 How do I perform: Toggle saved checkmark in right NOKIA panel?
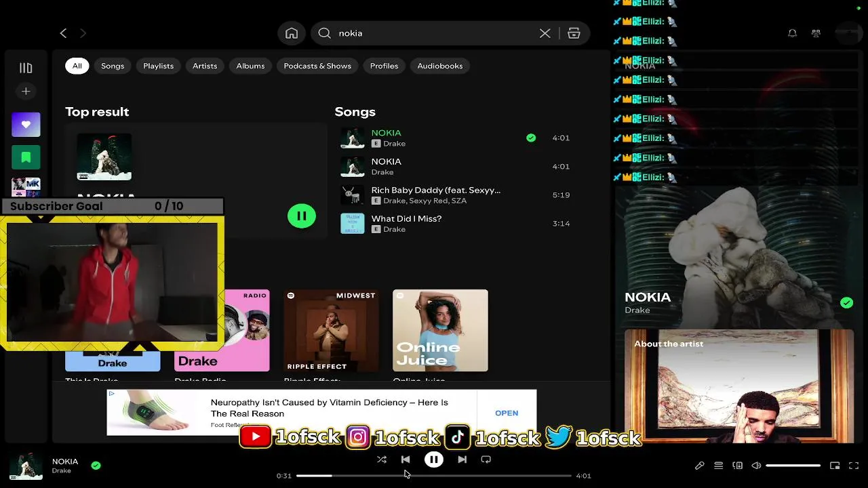click(x=846, y=303)
